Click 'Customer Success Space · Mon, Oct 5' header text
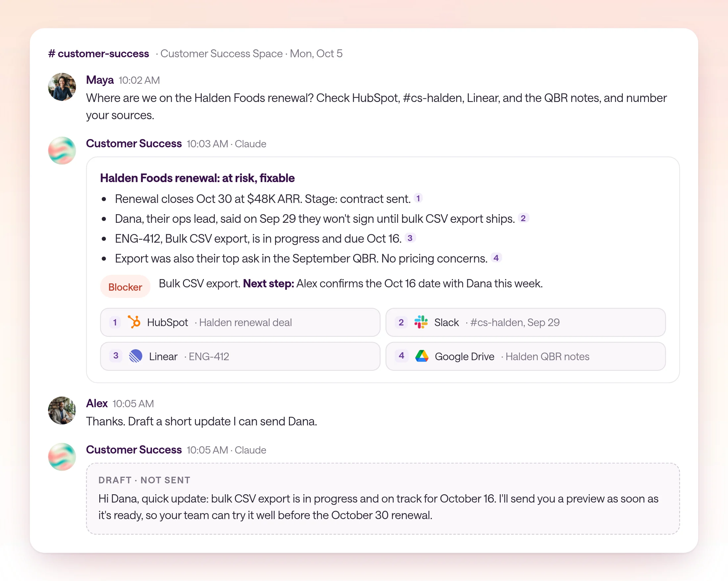Viewport: 728px width, 581px height. [x=251, y=53]
